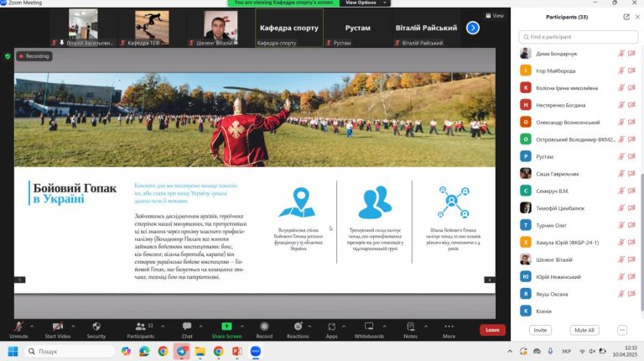Viewport: 644px width, 361px height.
Task: Expand arrow next to Apps
Action: pyautogui.click(x=343, y=327)
